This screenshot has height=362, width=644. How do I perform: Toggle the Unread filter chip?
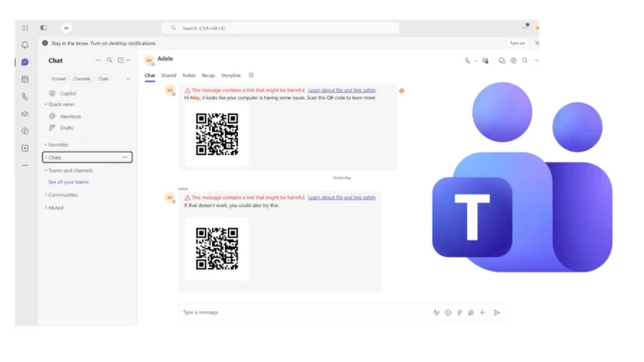coord(59,79)
